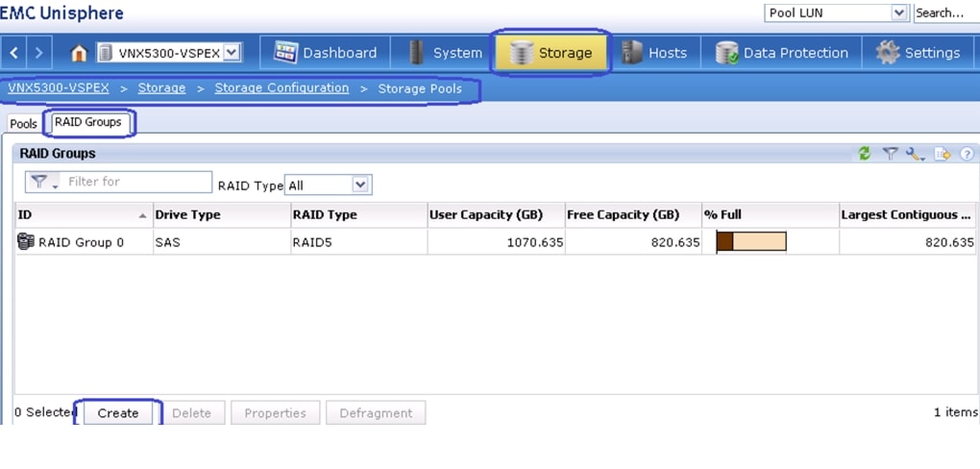
Task: Navigate back with left arrow
Action: 13,53
